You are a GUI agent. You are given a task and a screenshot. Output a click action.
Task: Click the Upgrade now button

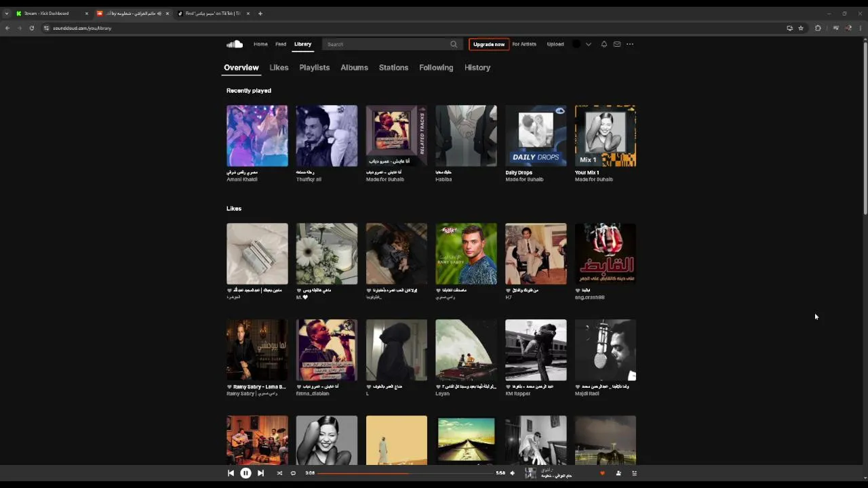point(489,44)
